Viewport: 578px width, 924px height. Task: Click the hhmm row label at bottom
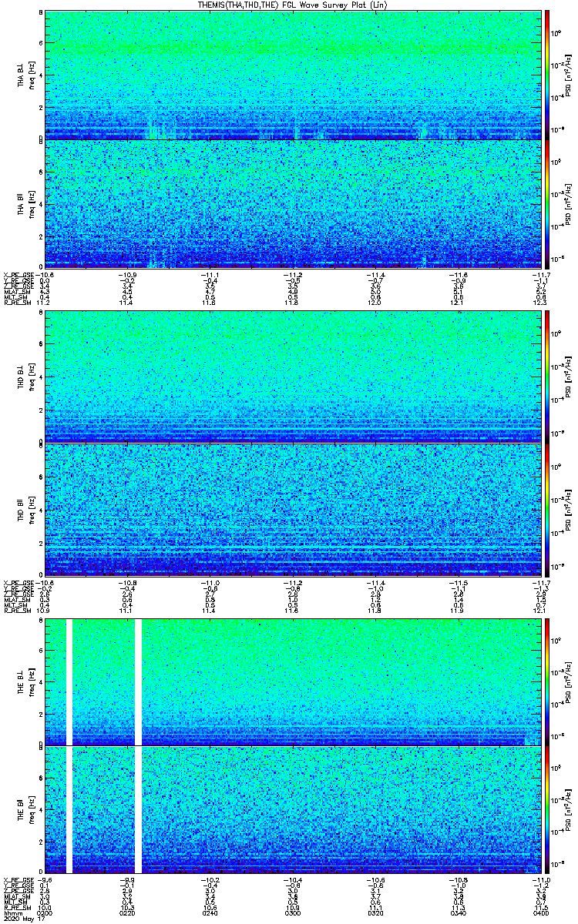pyautogui.click(x=12, y=913)
